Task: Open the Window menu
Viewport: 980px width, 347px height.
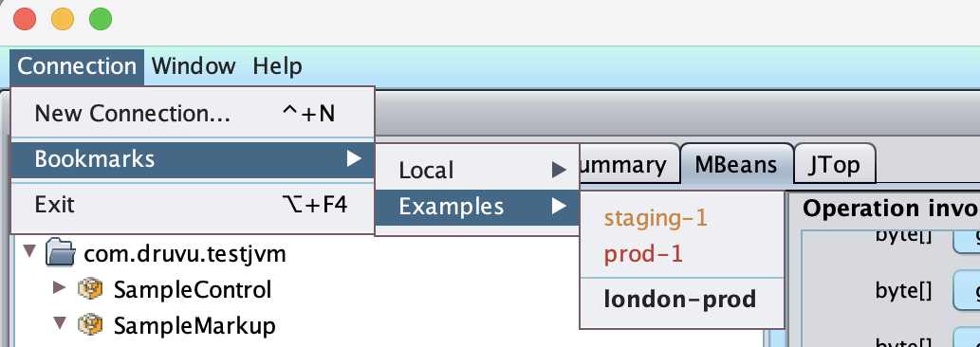Action: (x=194, y=66)
